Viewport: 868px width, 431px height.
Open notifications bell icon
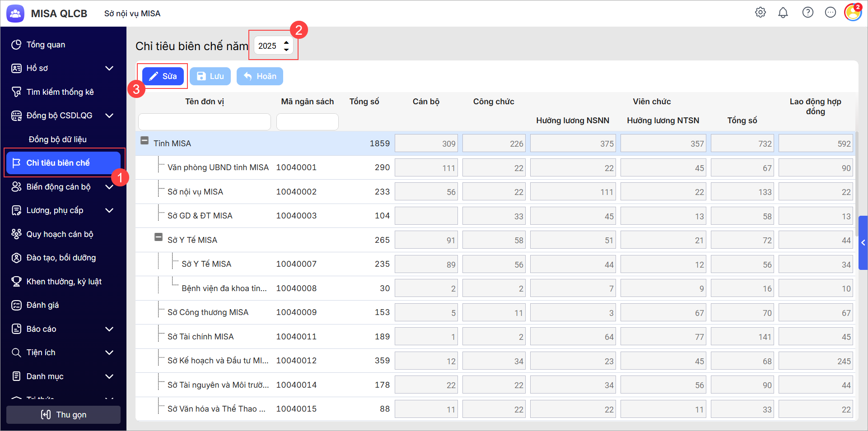click(x=783, y=13)
